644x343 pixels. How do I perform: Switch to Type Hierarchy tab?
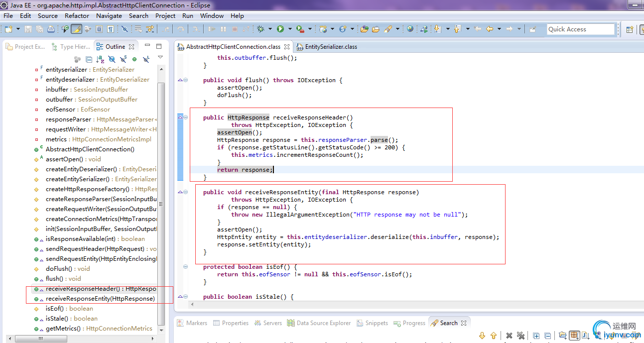pos(71,46)
